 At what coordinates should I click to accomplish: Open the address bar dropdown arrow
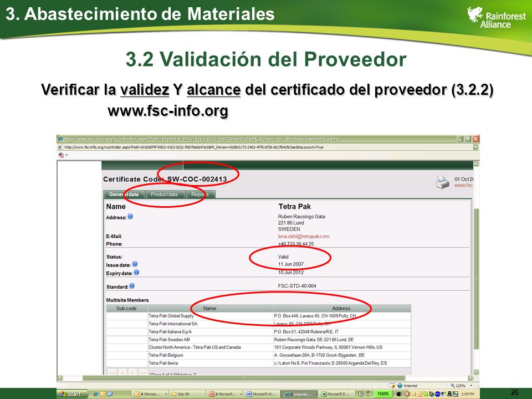[475, 147]
